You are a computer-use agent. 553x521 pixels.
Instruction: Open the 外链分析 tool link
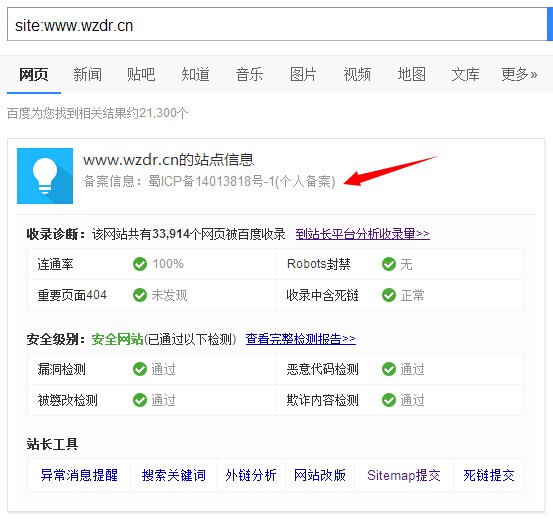point(251,475)
